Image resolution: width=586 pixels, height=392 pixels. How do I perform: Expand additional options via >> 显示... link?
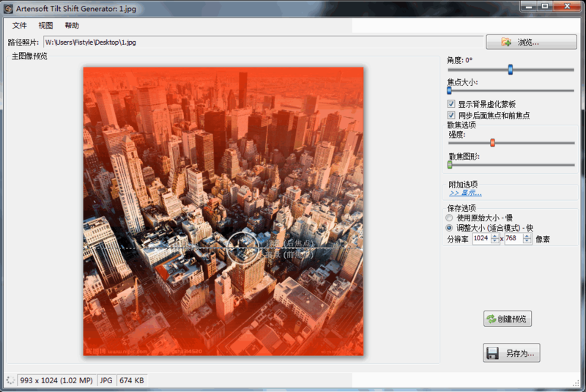pos(465,193)
